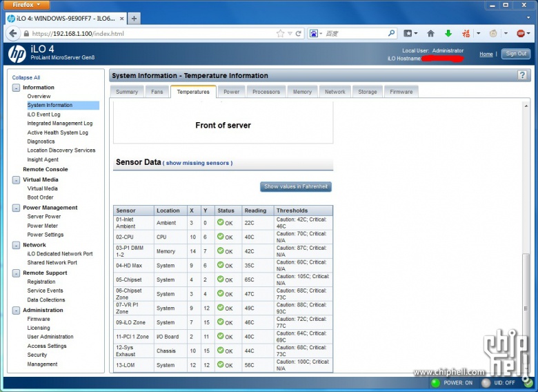Open iLO Event Log

coord(43,115)
